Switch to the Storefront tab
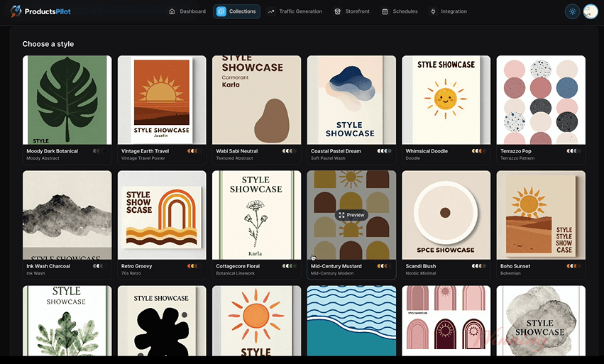The image size is (604, 364). pyautogui.click(x=352, y=11)
